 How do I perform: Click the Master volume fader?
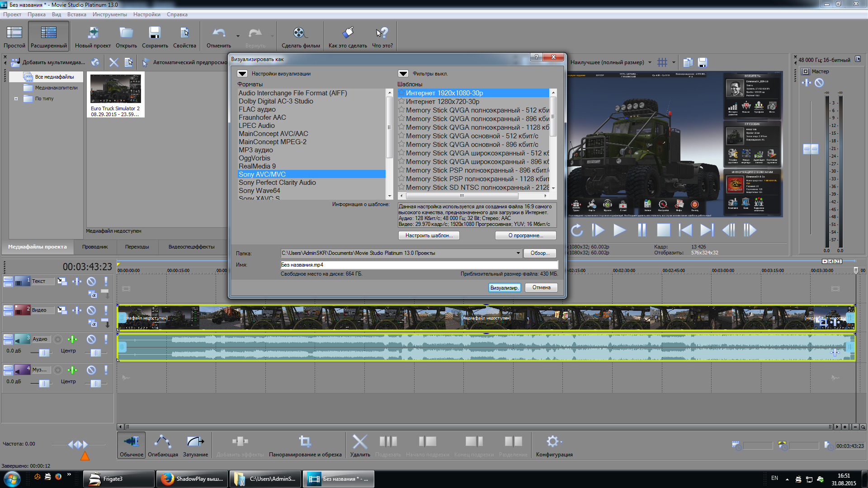coord(811,149)
